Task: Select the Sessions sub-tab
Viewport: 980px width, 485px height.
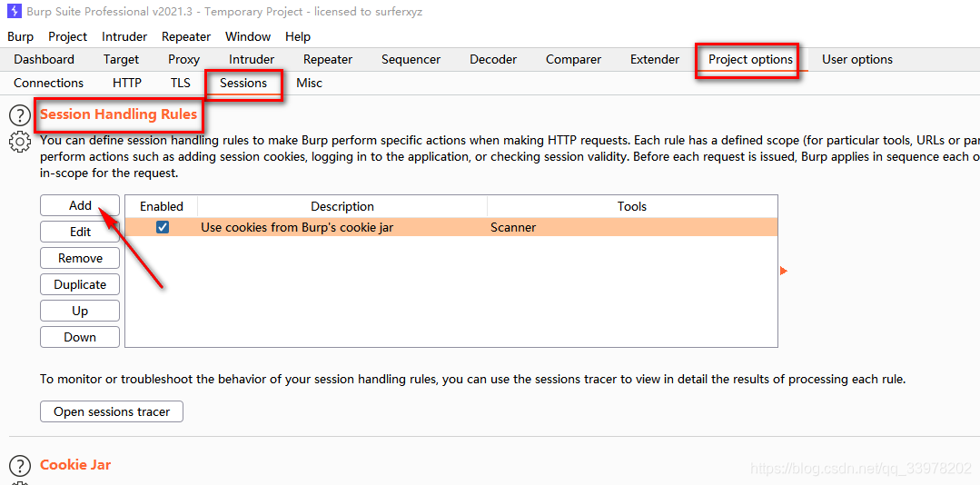Action: 243,84
